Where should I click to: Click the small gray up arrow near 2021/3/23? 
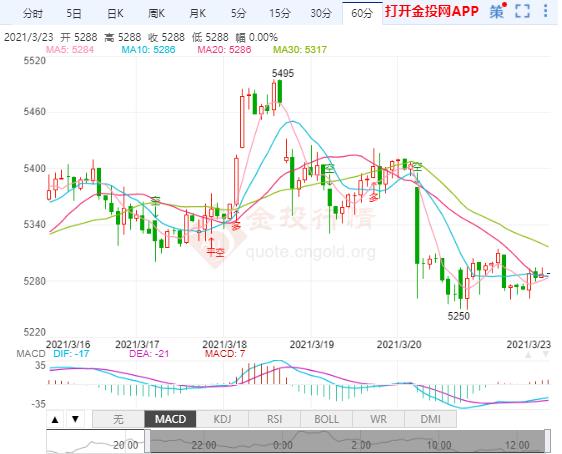click(528, 355)
